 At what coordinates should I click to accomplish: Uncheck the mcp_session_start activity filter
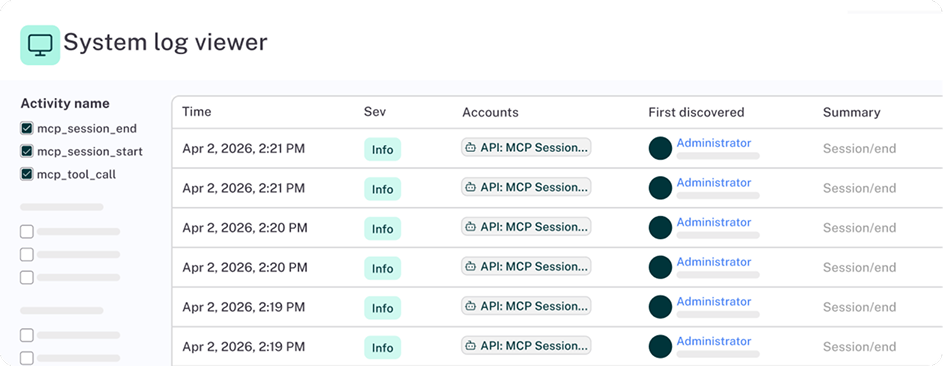point(26,151)
